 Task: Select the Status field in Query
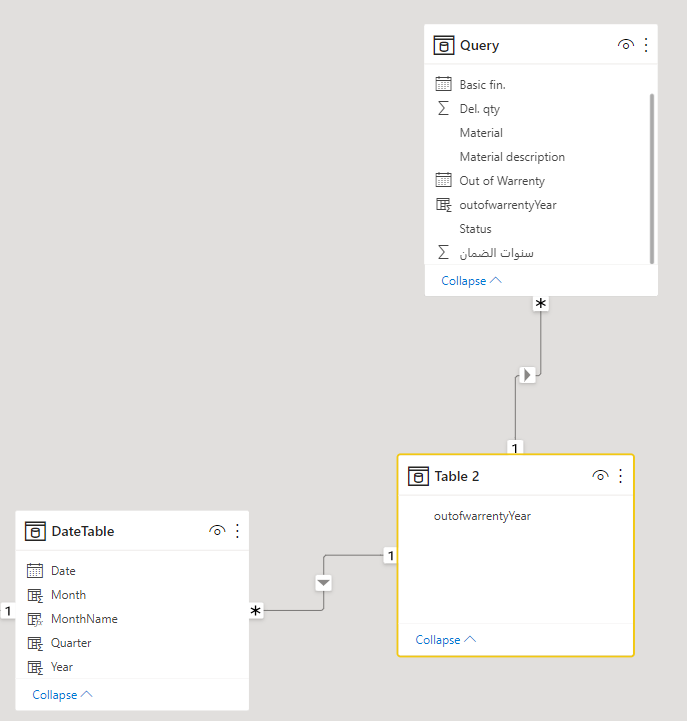click(475, 229)
